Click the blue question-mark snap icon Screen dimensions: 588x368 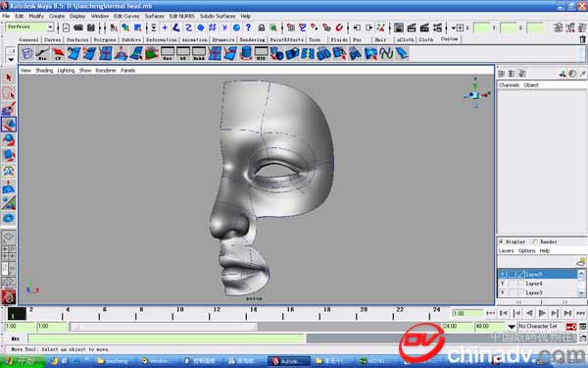point(248,27)
